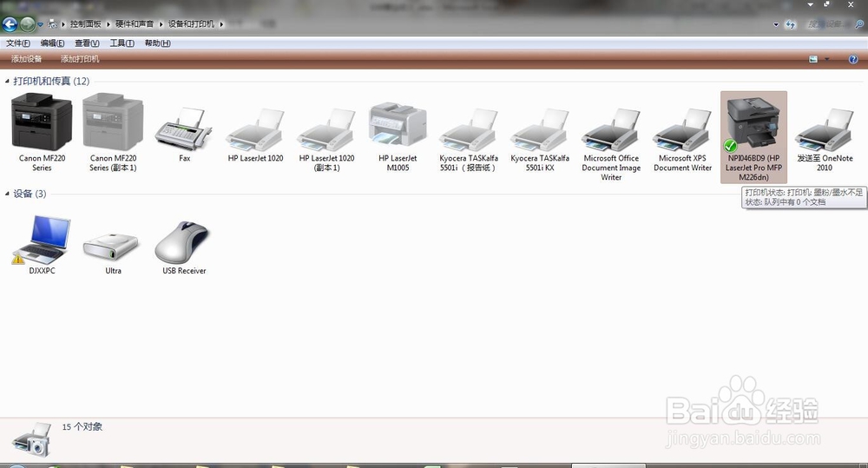Screen dimensions: 868x468
Task: Select Kyocera TASKalfa 5501i KX printer
Action: (x=540, y=129)
